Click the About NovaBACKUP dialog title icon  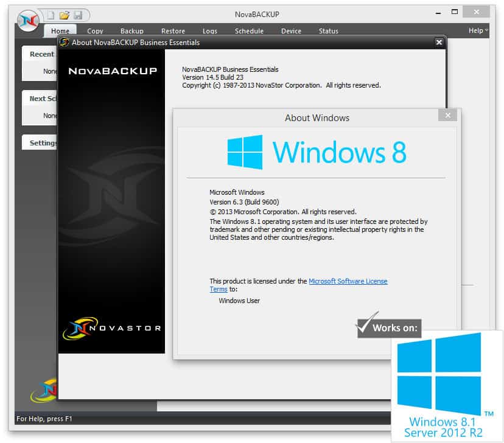pyautogui.click(x=65, y=43)
